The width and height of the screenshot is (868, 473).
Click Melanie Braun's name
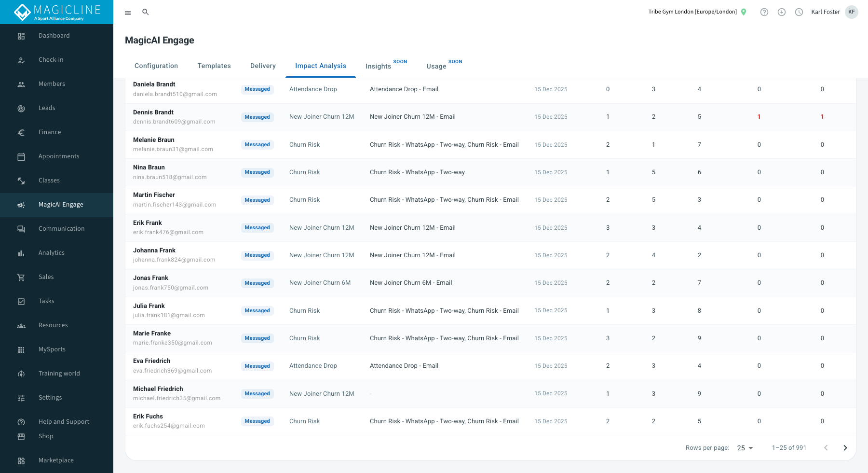154,140
